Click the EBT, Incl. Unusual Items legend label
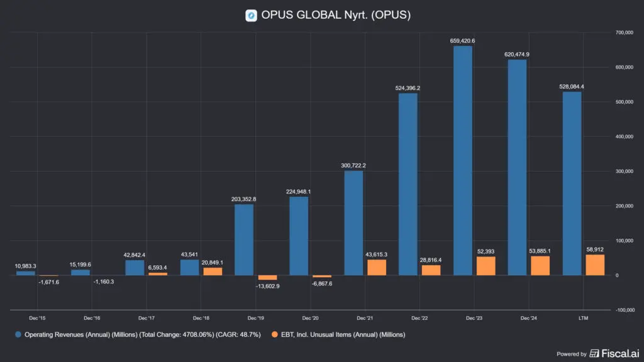 tap(343, 334)
